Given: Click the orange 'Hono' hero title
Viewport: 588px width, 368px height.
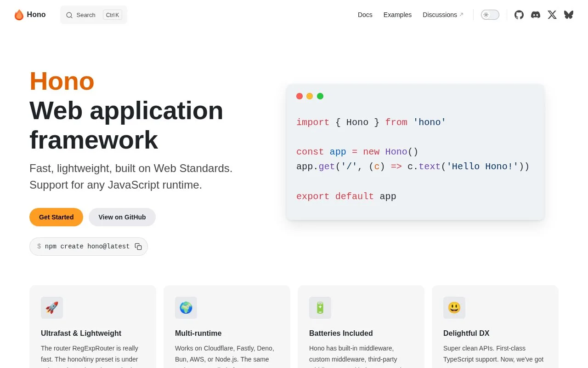Looking at the screenshot, I should click(x=62, y=81).
